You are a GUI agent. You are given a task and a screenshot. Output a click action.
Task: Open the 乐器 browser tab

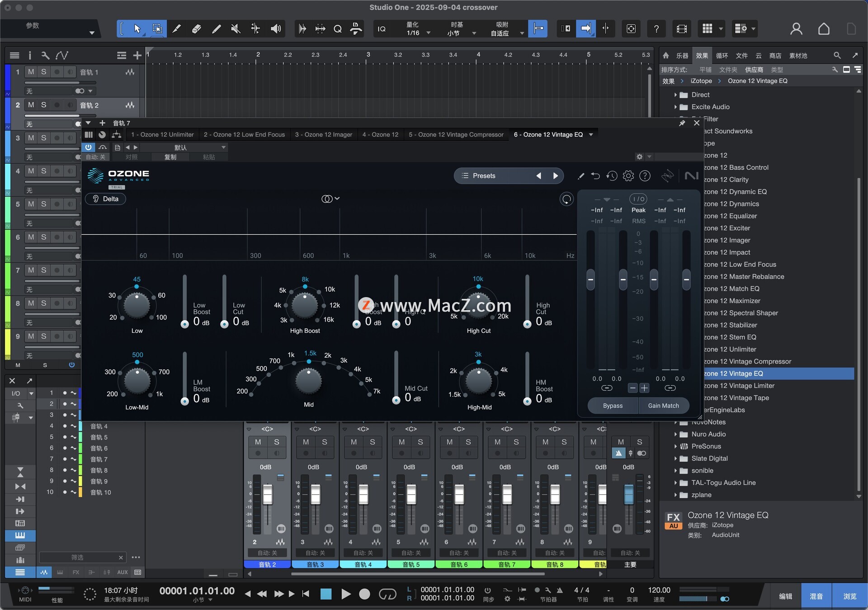click(682, 56)
